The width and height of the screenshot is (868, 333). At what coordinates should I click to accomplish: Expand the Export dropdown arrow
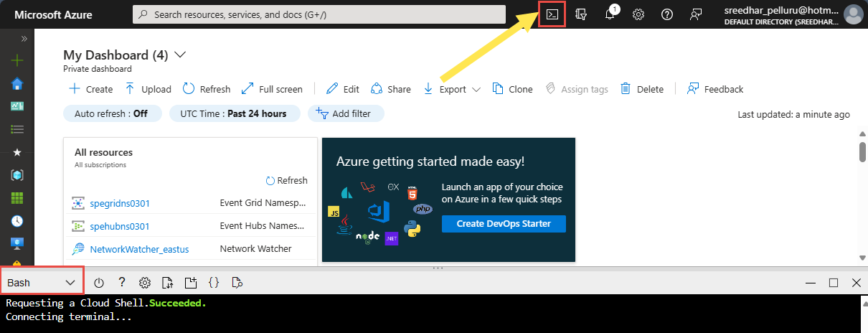click(476, 90)
